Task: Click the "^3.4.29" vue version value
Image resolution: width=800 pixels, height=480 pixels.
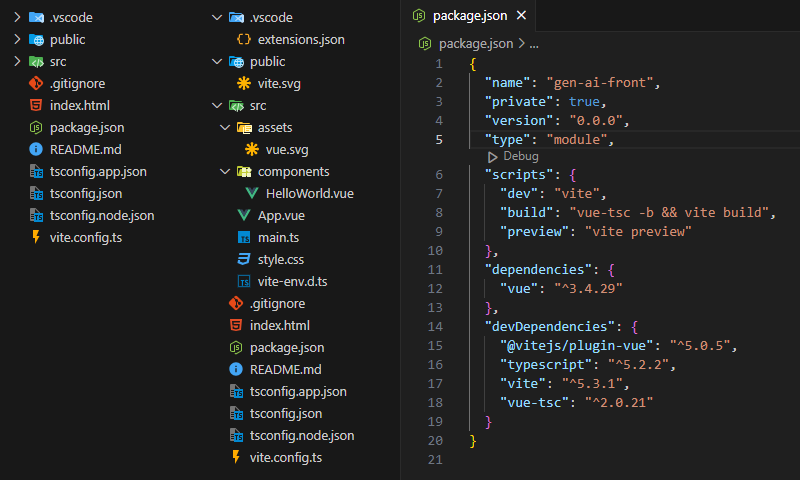Action: tap(588, 288)
